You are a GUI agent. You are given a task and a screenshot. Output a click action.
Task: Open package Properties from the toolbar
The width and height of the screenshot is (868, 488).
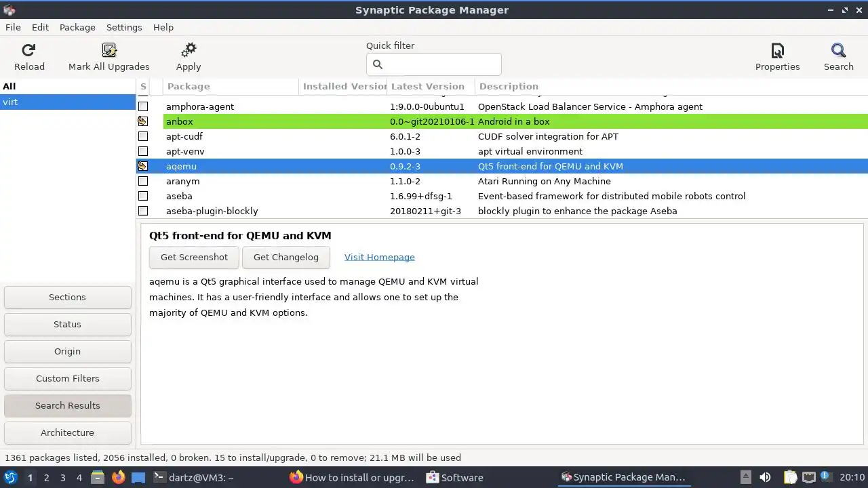[x=778, y=50]
